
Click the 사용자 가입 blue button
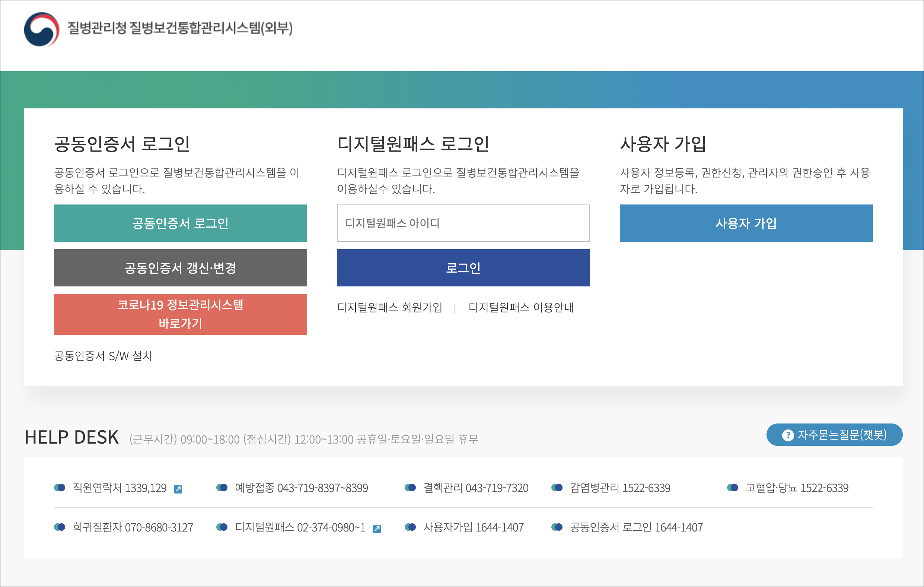click(746, 223)
